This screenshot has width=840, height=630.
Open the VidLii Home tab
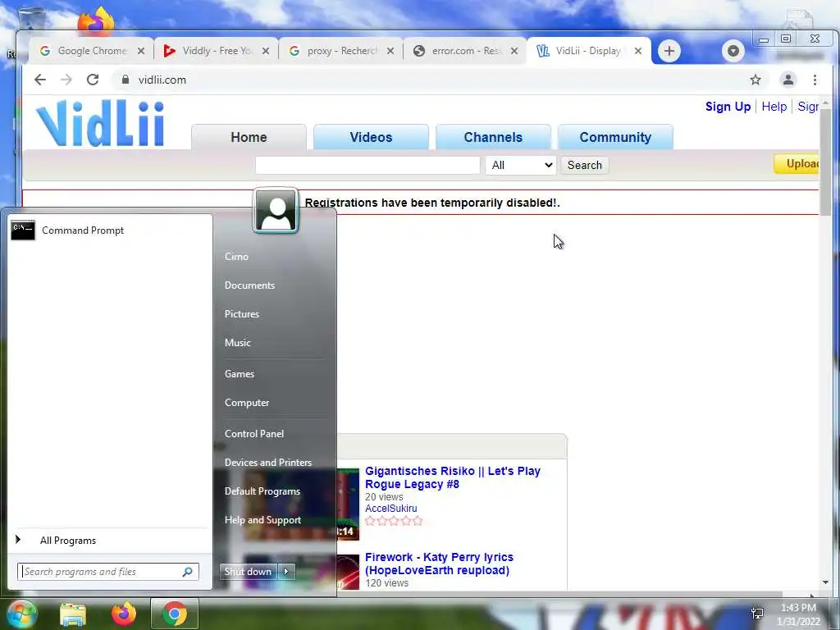pyautogui.click(x=249, y=137)
